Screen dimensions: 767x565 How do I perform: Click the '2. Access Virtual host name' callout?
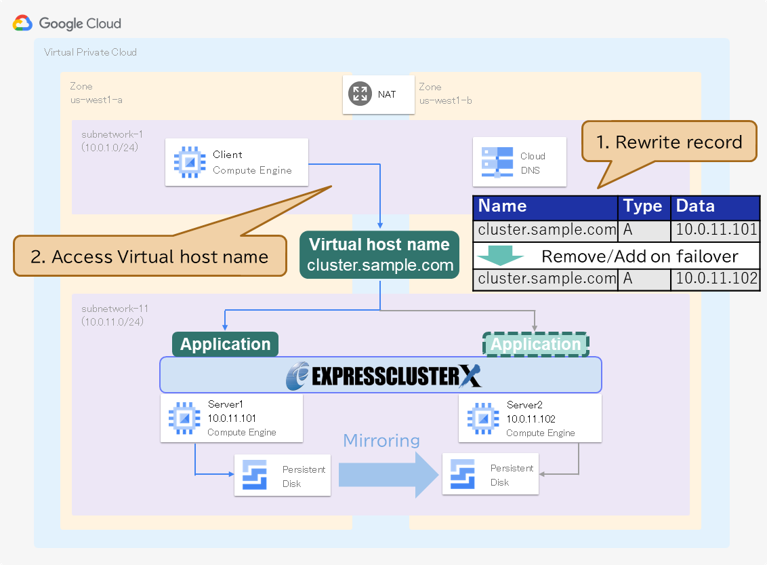[x=150, y=256]
